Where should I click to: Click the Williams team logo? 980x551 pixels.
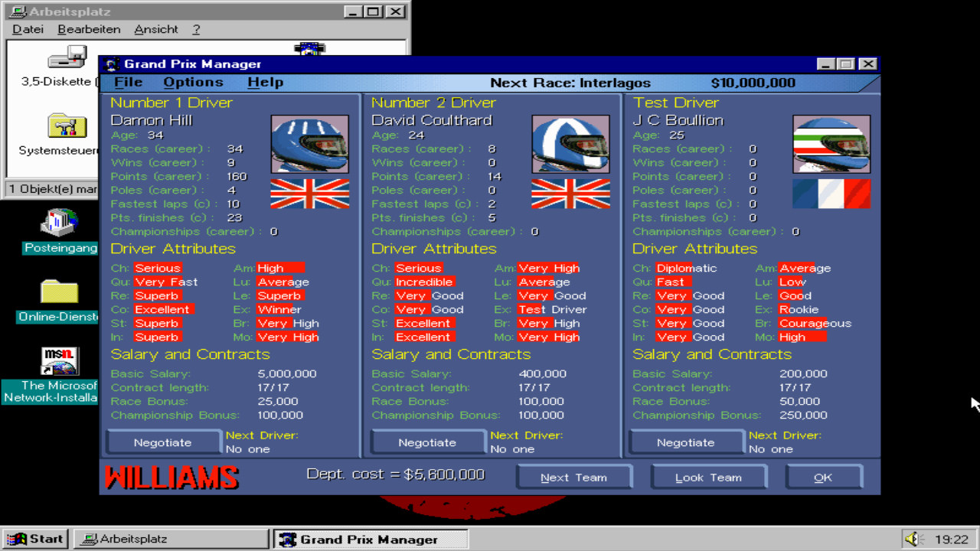172,477
